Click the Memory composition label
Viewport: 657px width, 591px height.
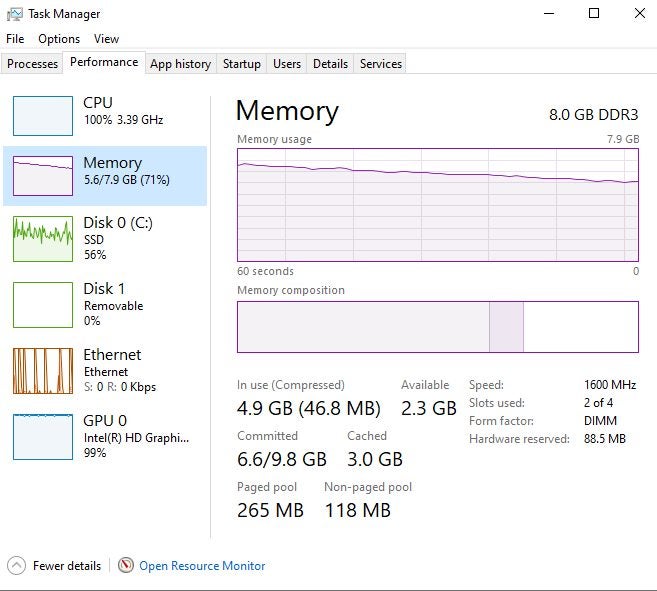(291, 290)
